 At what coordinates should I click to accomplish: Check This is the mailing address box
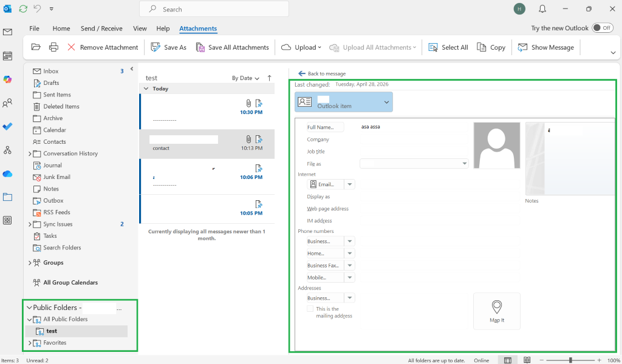pos(310,309)
